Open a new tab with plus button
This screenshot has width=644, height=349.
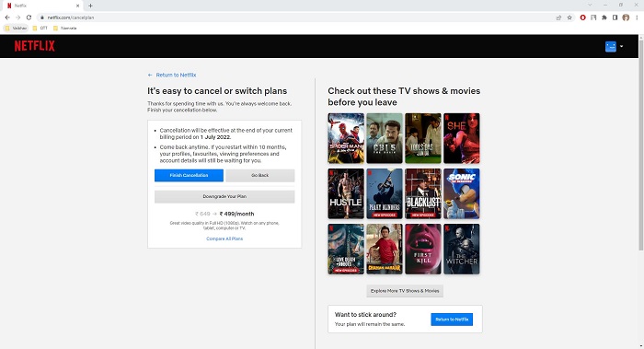pos(90,6)
